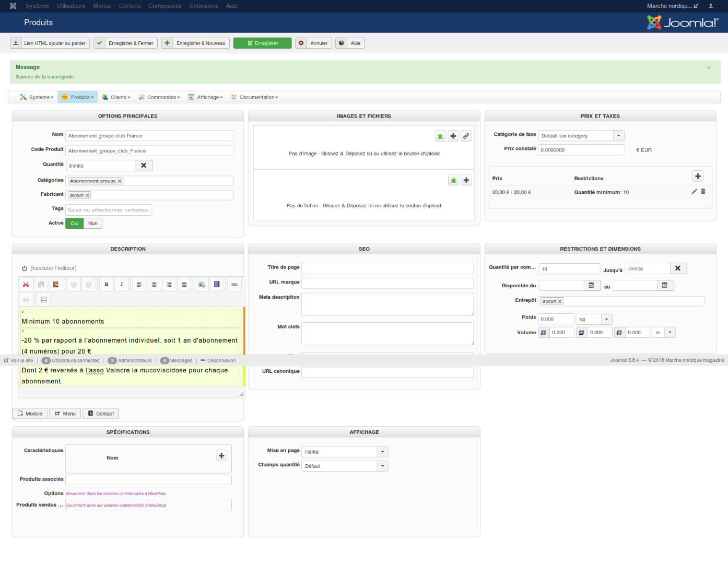Delete the 20,00 € price with the trash icon

703,192
